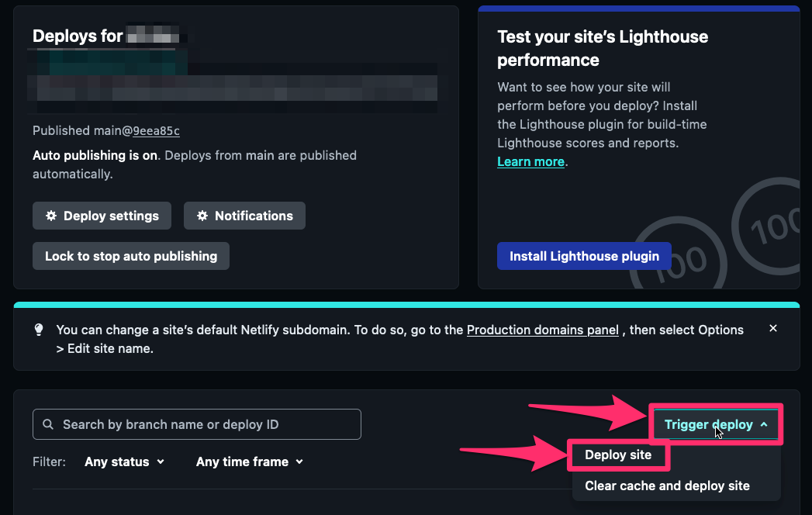Click the gear icon beside Notifications
Screen dimensions: 812x515
[202, 216]
